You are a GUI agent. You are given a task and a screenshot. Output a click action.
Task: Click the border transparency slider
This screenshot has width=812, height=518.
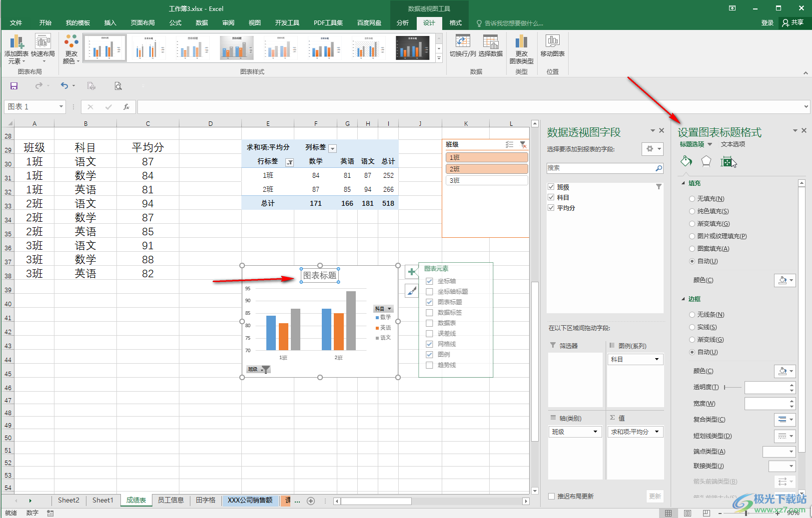[733, 387]
